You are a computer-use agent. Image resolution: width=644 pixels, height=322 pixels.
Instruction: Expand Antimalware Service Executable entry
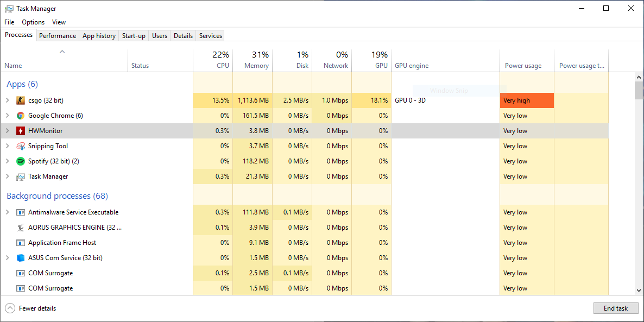click(x=8, y=212)
